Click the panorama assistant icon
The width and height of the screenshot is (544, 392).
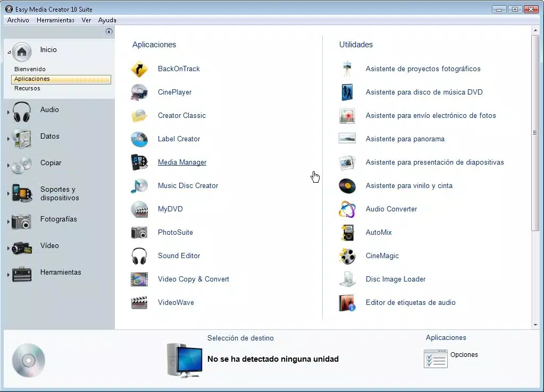[347, 138]
